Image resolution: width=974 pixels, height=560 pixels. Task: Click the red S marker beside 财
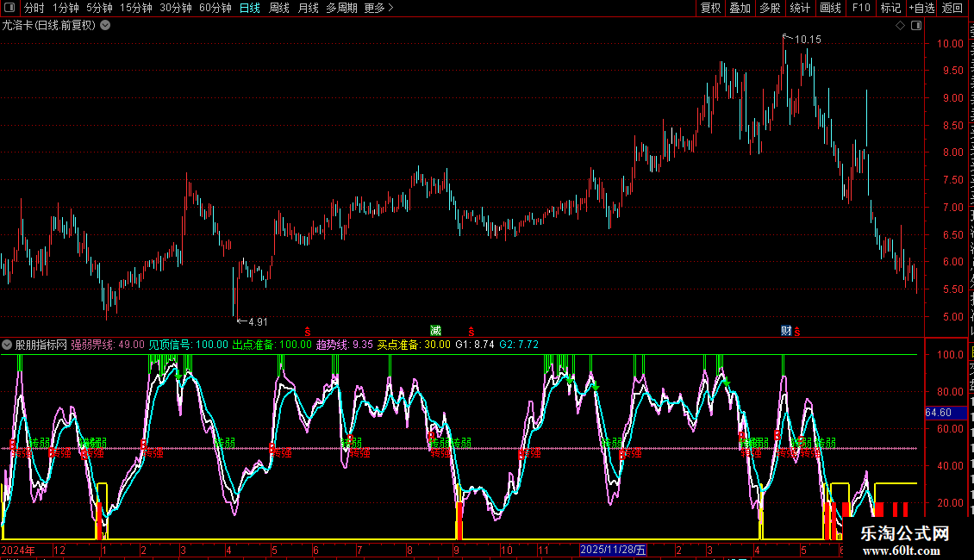(x=797, y=333)
